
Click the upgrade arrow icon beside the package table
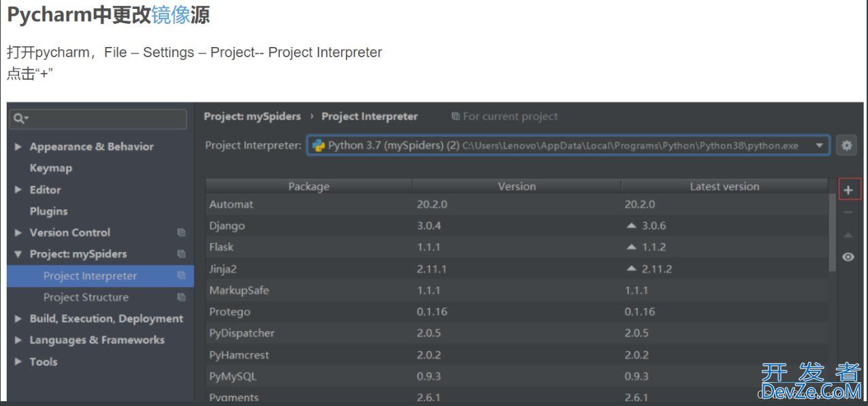click(x=848, y=235)
